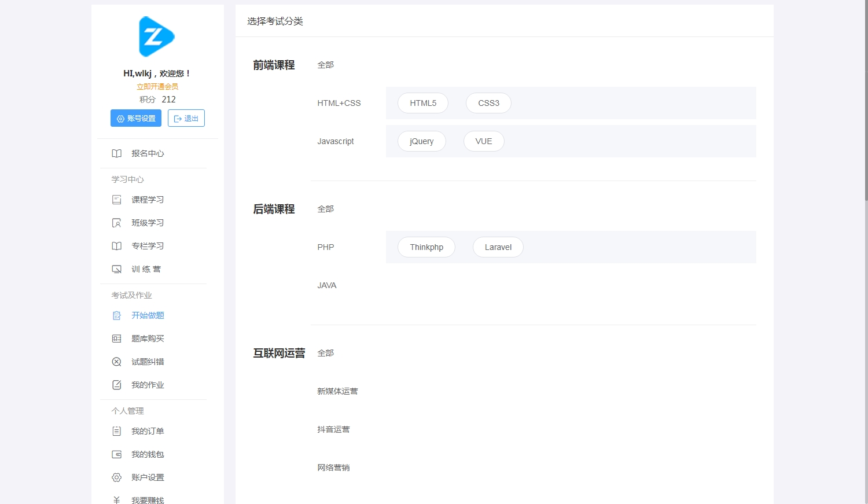Viewport: 868px width, 504px height.
Task: Select the PHP subcategory
Action: click(x=326, y=247)
